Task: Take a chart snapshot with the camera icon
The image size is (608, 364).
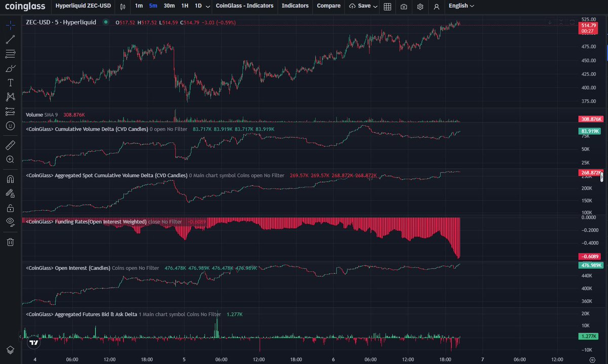Action: click(x=403, y=7)
